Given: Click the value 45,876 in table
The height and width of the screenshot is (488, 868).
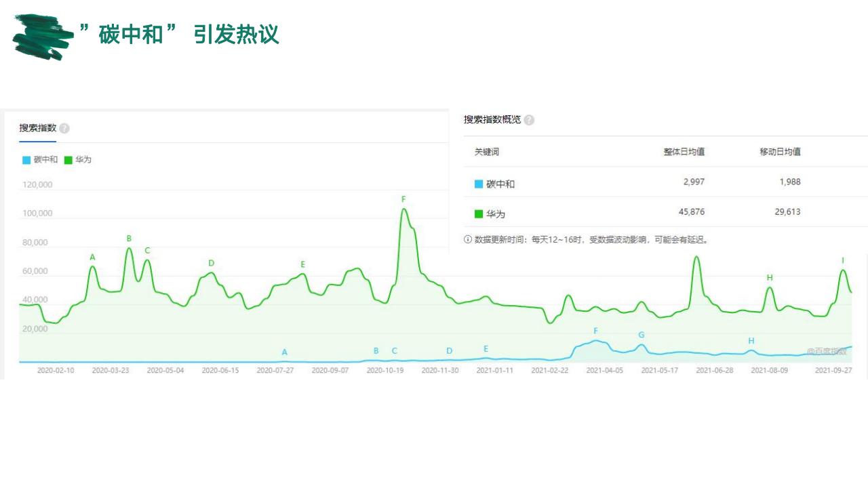Looking at the screenshot, I should [690, 211].
